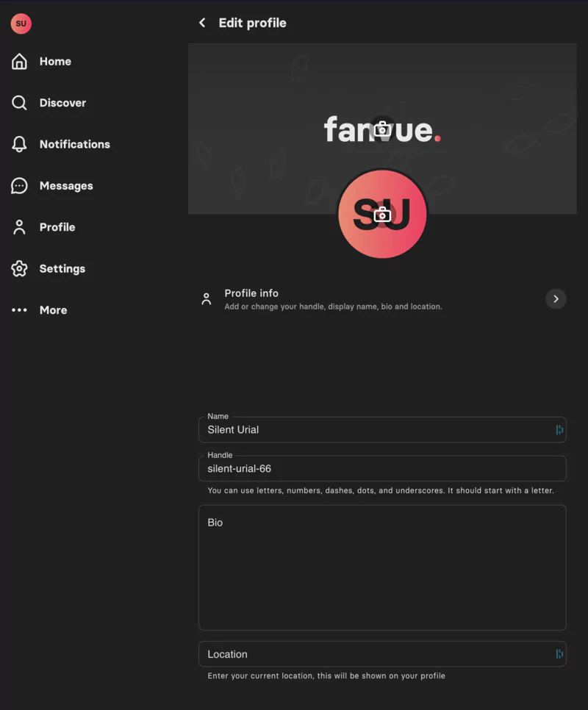Open the Messages menu item

click(52, 186)
